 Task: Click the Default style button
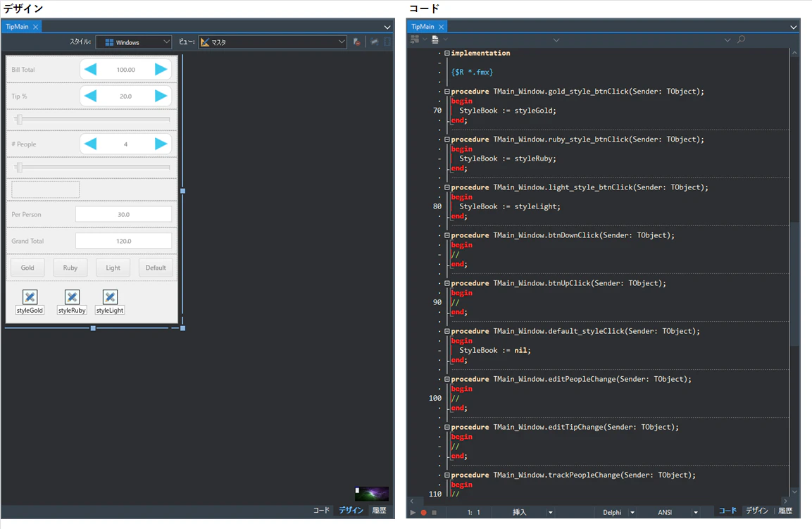(x=156, y=268)
